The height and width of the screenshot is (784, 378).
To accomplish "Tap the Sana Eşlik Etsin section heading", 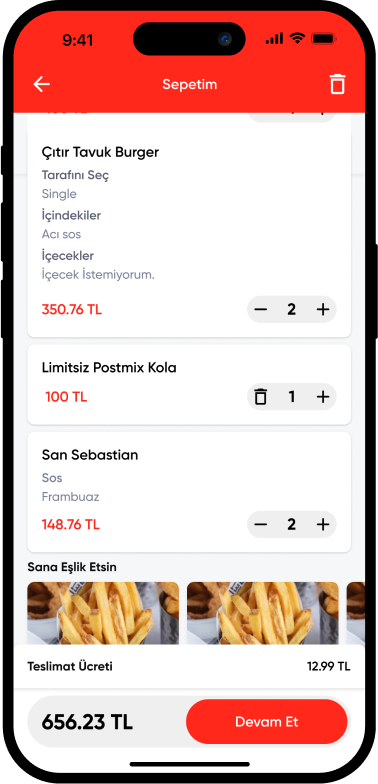I will click(72, 567).
